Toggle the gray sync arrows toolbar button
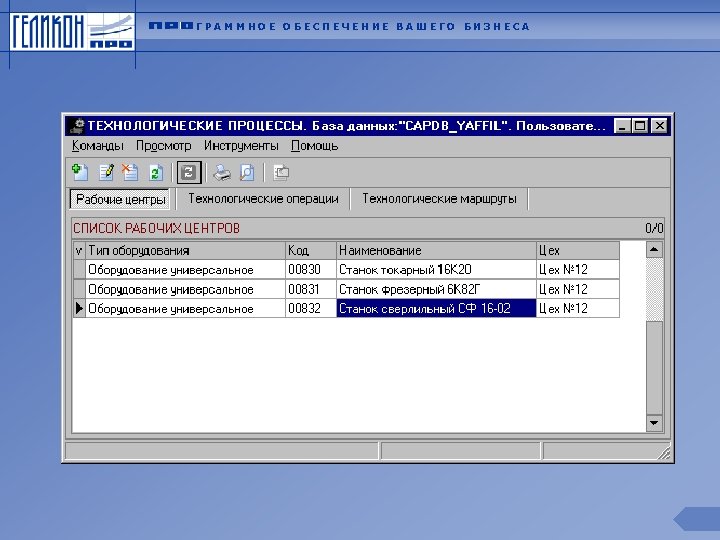The width and height of the screenshot is (720, 540). coord(189,172)
